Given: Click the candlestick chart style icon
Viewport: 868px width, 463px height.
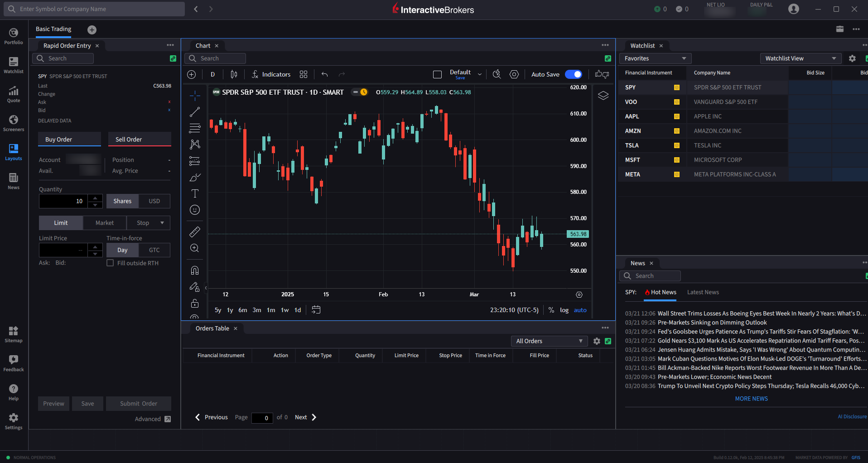Looking at the screenshot, I should tap(234, 74).
